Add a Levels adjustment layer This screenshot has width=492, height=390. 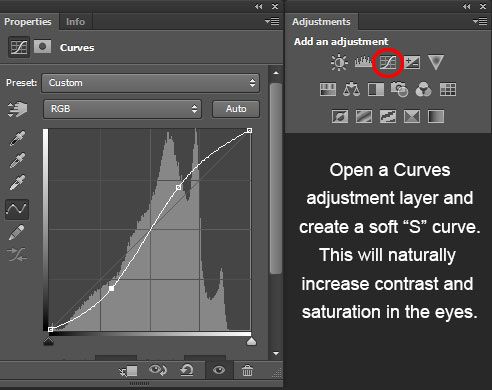tap(363, 62)
